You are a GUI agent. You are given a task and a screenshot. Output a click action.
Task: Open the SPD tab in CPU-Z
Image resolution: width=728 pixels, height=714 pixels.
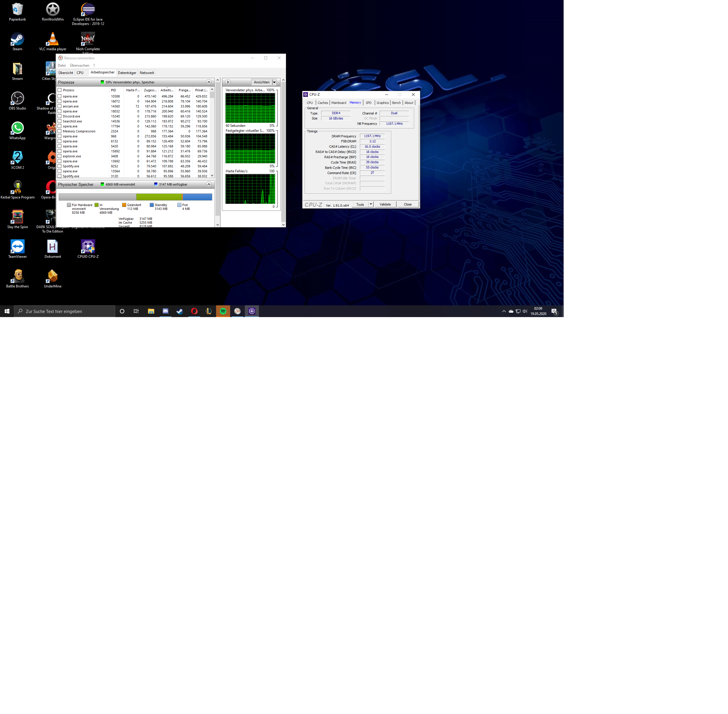[368, 103]
